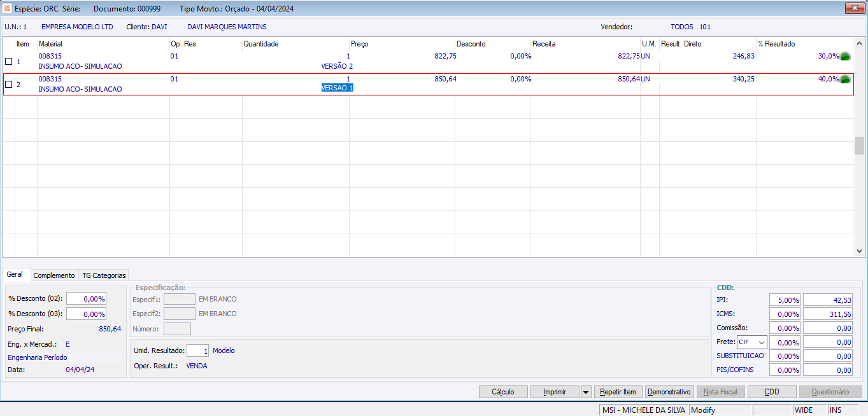Click the MSI - MICHELE DA SILVA status entry
The width and height of the screenshot is (868, 416).
tap(644, 410)
